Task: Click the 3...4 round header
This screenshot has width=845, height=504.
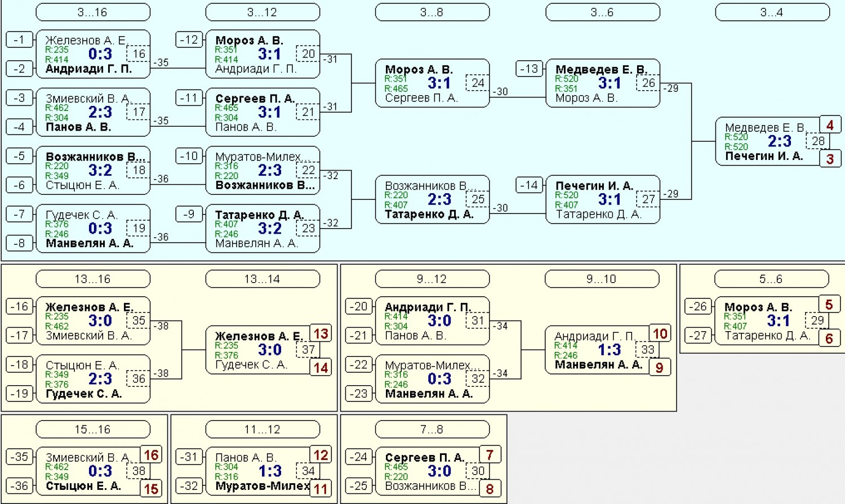Action: click(772, 12)
